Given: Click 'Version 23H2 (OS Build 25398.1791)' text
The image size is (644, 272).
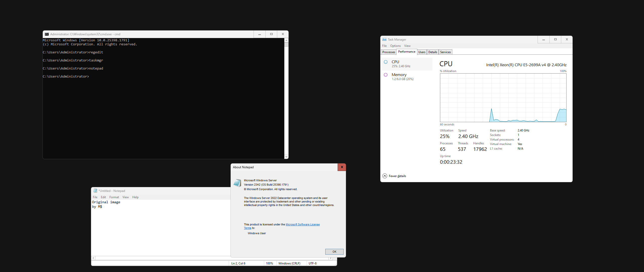Looking at the screenshot, I should click(x=266, y=185).
